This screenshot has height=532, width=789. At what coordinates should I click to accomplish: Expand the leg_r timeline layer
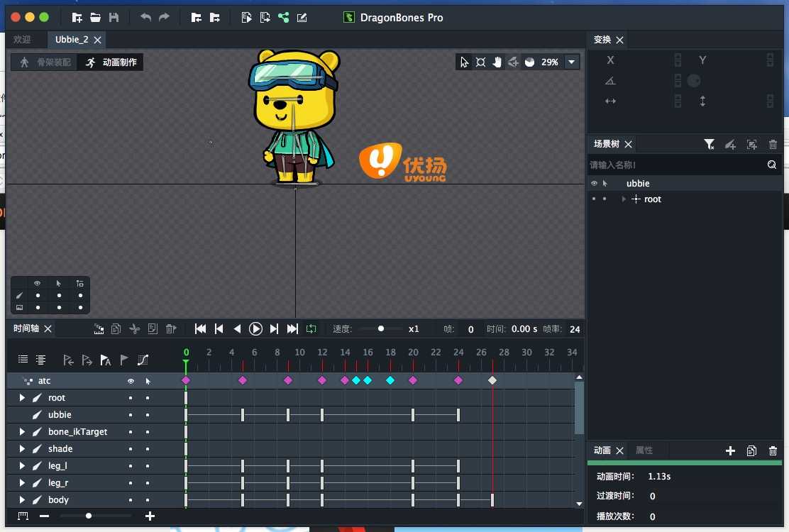[21, 483]
